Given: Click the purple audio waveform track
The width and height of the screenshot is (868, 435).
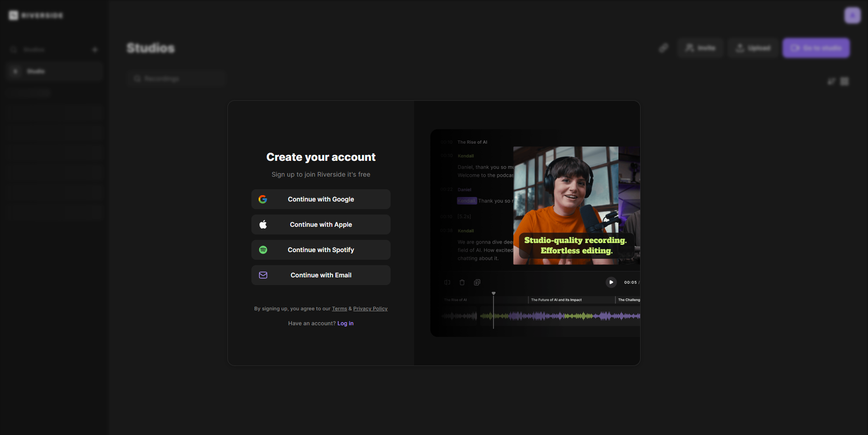Looking at the screenshot, I should pos(560,316).
